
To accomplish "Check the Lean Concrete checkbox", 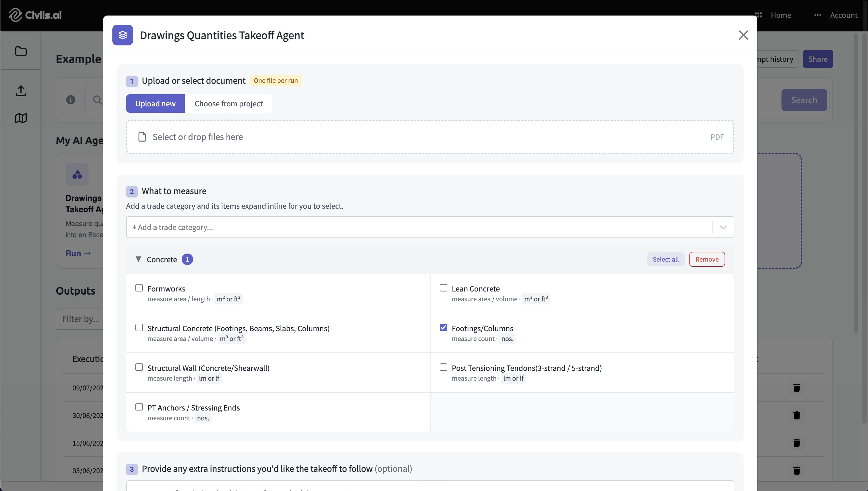I will pyautogui.click(x=443, y=288).
